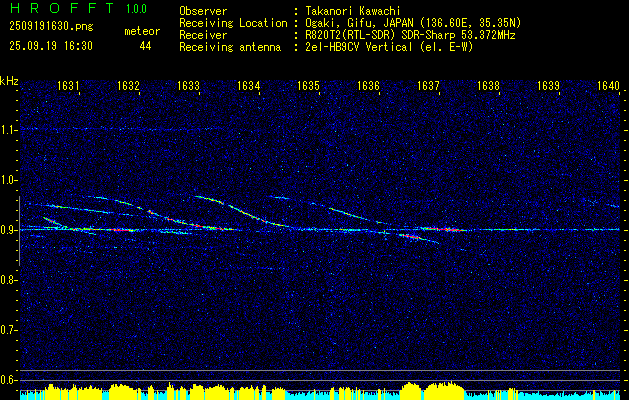Select the 1637 time axis label

428,87
